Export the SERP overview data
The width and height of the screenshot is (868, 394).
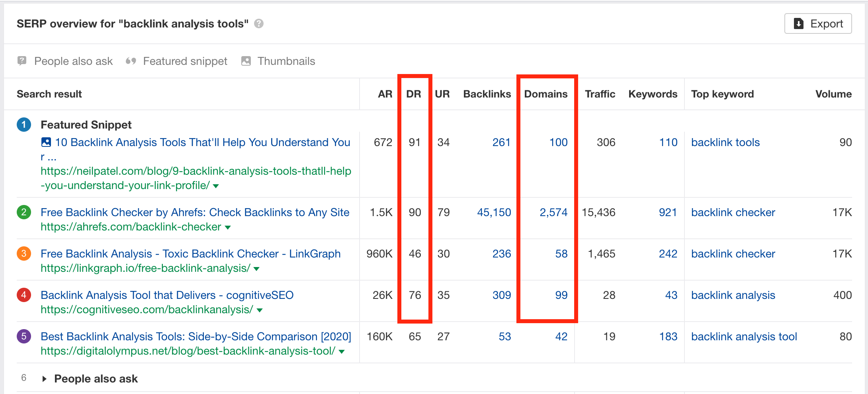click(x=818, y=24)
